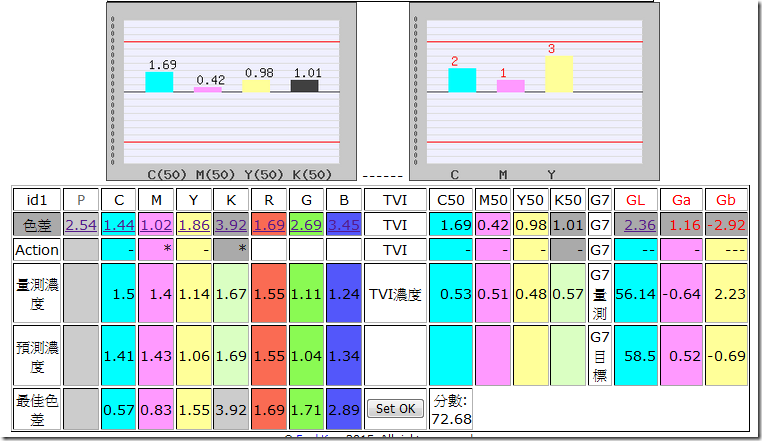The width and height of the screenshot is (762, 441).
Task: Select the magenta M bar labeled 1
Action: point(511,86)
